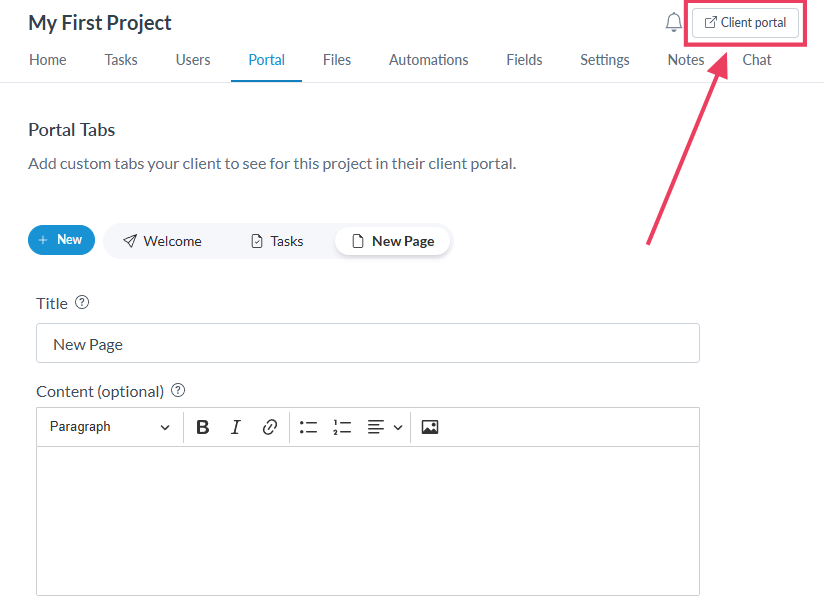824x601 pixels.
Task: Click the help icon next to Title
Action: pos(82,302)
